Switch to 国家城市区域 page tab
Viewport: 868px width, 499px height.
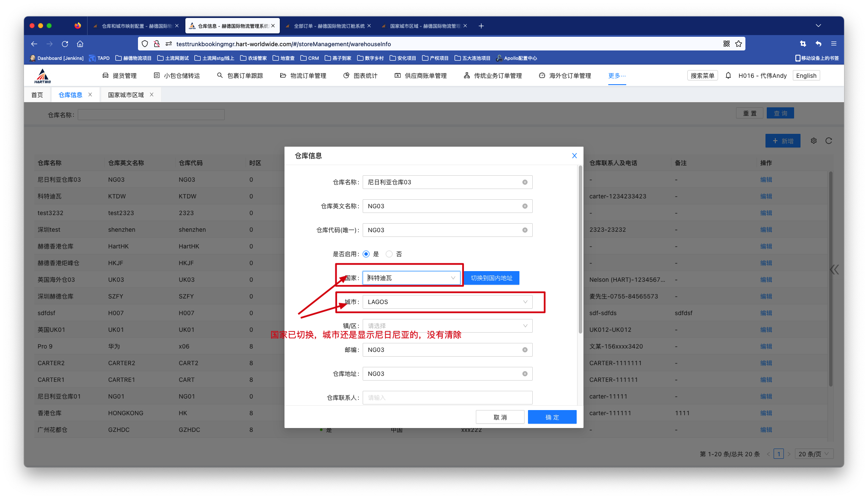[126, 95]
